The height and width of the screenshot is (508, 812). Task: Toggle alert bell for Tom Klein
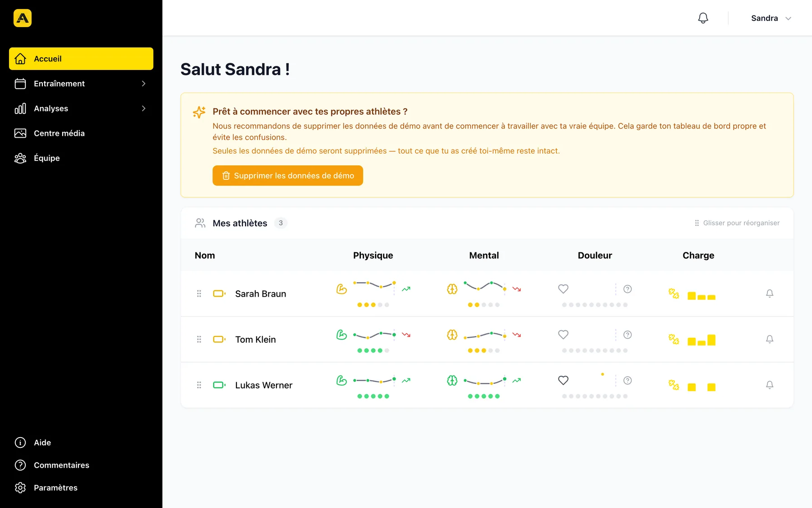(770, 339)
